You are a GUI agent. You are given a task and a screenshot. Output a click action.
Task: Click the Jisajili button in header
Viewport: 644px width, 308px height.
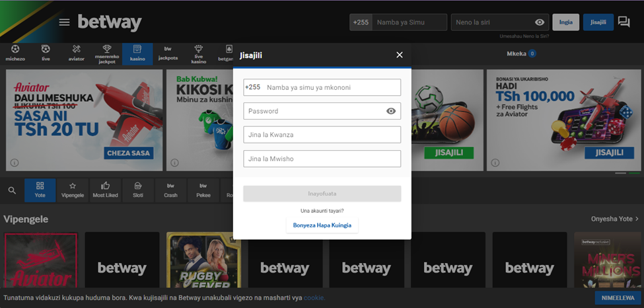pos(598,22)
